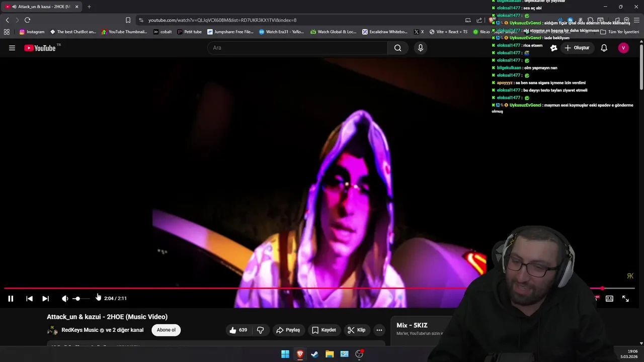Create a clip with Klip button
Image resolution: width=644 pixels, height=362 pixels.
pyautogui.click(x=357, y=330)
